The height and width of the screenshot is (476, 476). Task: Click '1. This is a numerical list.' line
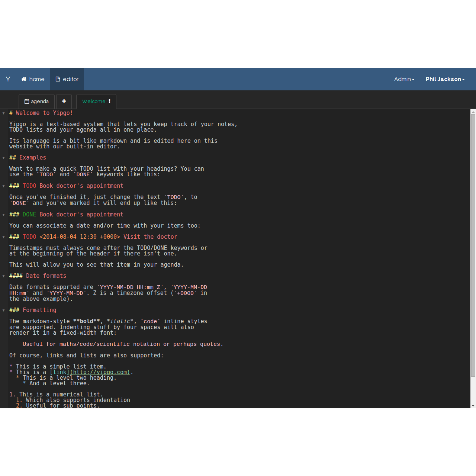coord(56,395)
